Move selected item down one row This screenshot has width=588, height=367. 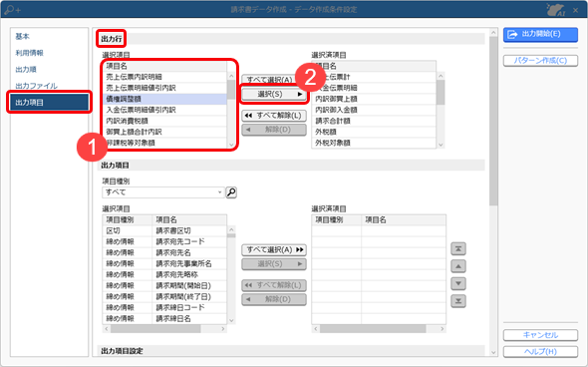coord(458,283)
